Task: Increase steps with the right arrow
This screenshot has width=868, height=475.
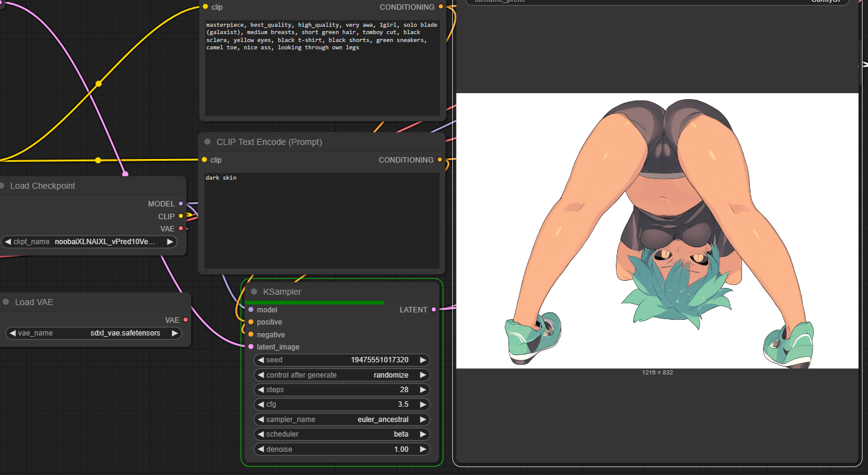Action: [x=423, y=390]
